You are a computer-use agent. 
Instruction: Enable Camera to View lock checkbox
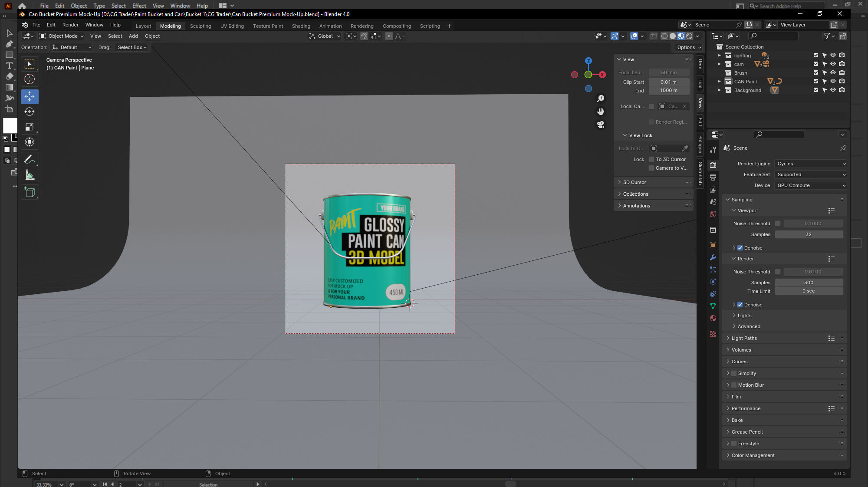651,168
